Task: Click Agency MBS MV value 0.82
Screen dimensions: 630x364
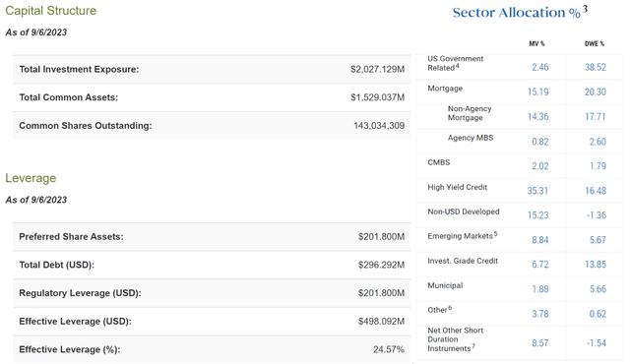Action: 540,142
